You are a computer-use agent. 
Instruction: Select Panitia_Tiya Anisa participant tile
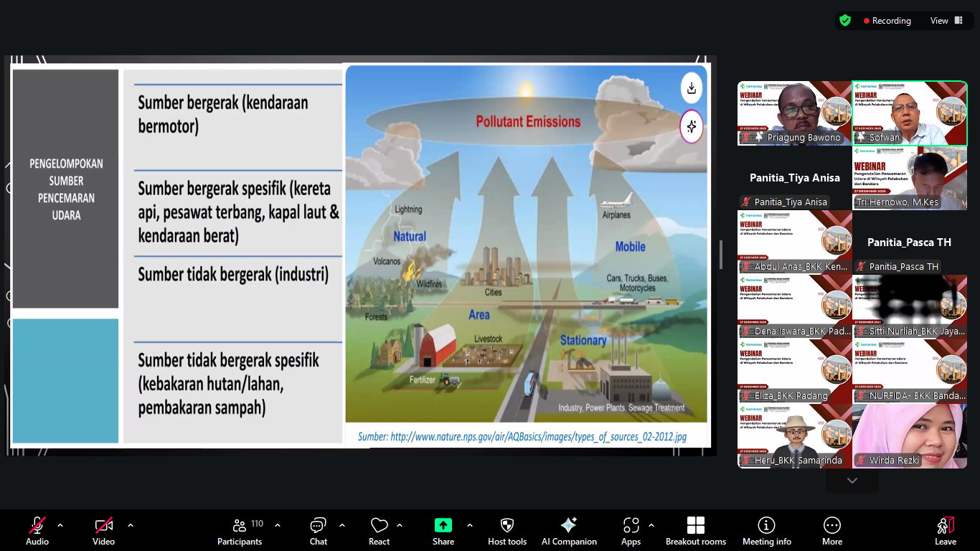[795, 178]
